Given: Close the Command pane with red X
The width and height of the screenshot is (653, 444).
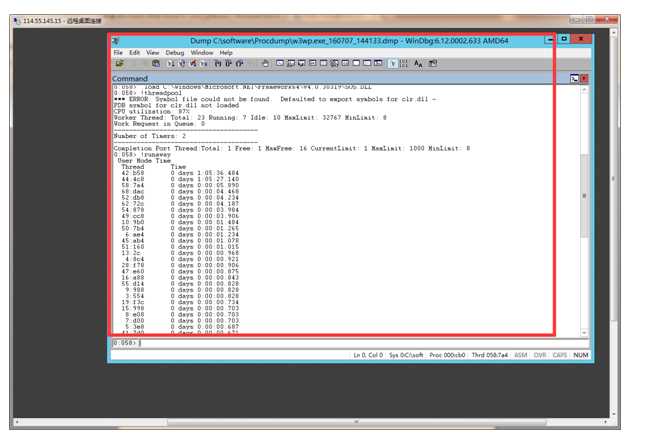Looking at the screenshot, I should coord(584,78).
